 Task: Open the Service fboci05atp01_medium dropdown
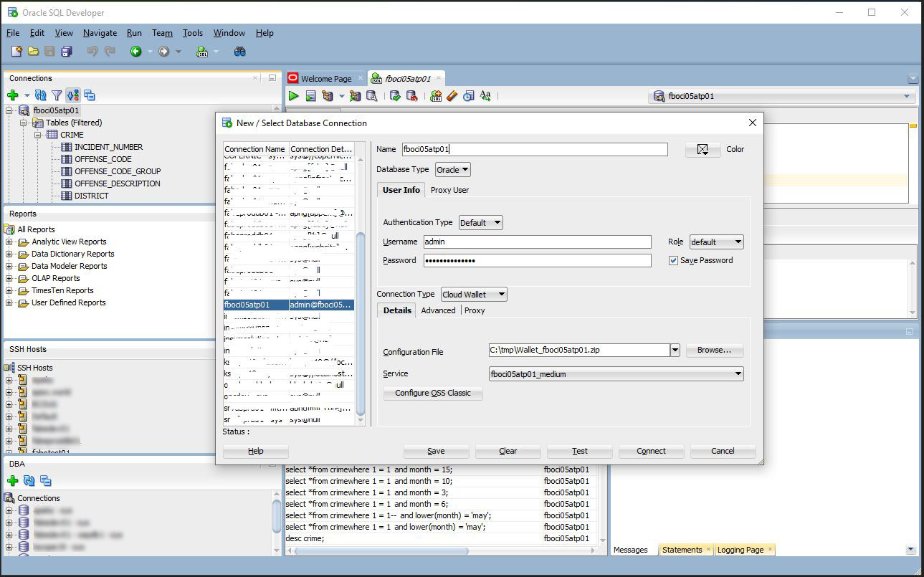616,373
